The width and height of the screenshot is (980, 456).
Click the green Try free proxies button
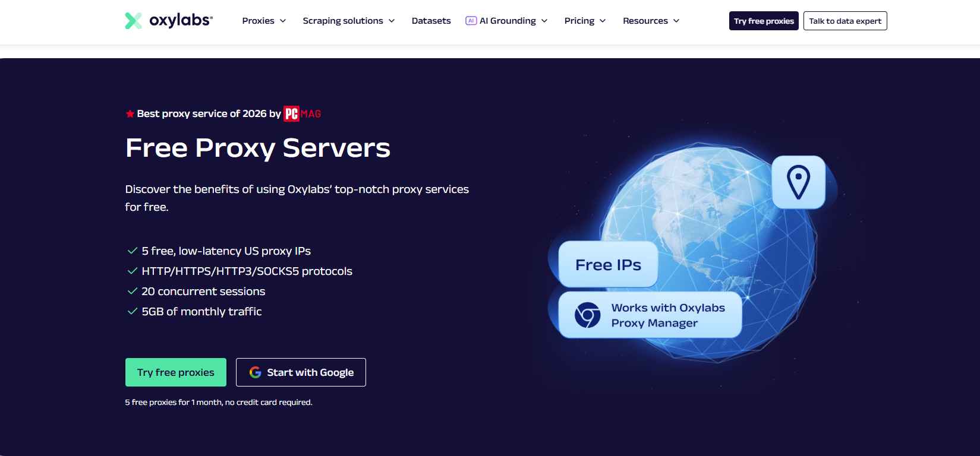coord(176,372)
